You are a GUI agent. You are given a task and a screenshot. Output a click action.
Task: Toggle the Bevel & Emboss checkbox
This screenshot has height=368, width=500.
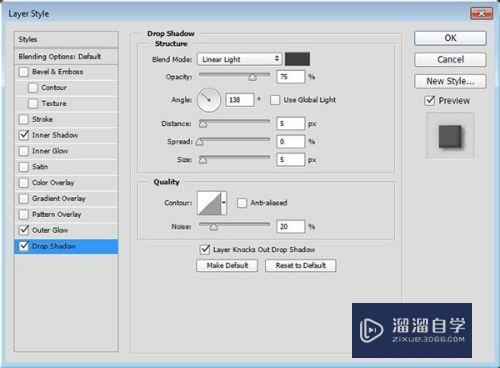24,72
